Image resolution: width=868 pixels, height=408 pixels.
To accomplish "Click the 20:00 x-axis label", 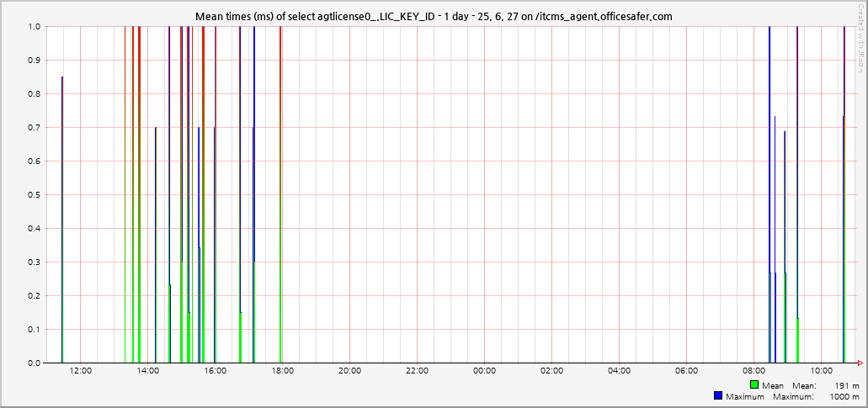I will [350, 371].
